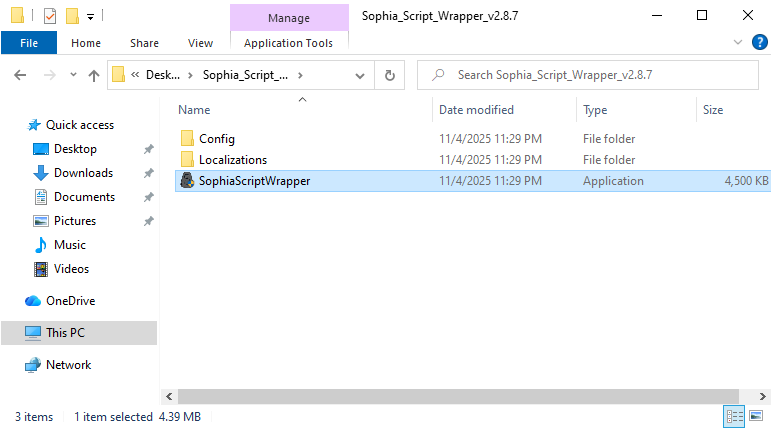The image size is (772, 429).
Task: Click the Up one level arrow
Action: point(94,75)
